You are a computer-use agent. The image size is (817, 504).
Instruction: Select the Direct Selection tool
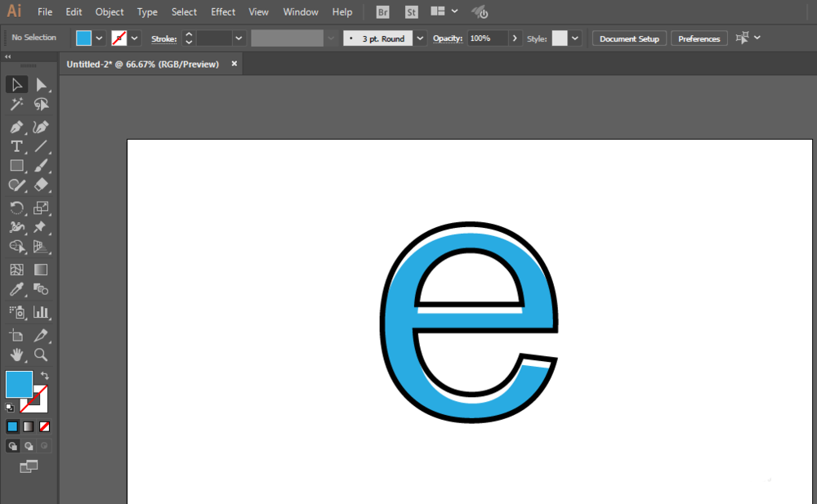tap(41, 85)
